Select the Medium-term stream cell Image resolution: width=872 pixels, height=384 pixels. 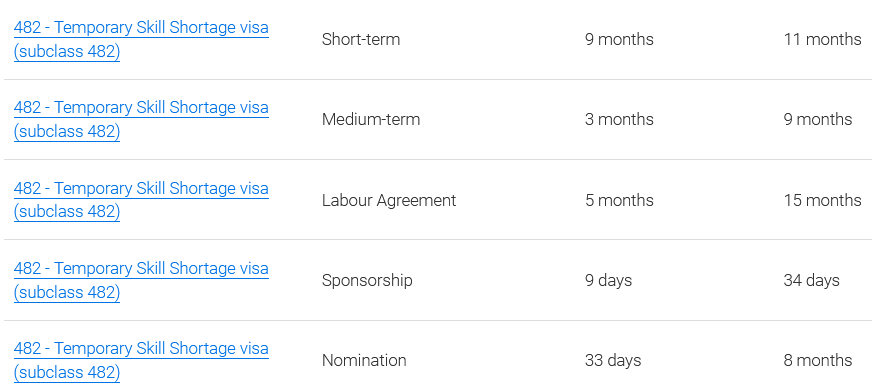[x=371, y=119]
